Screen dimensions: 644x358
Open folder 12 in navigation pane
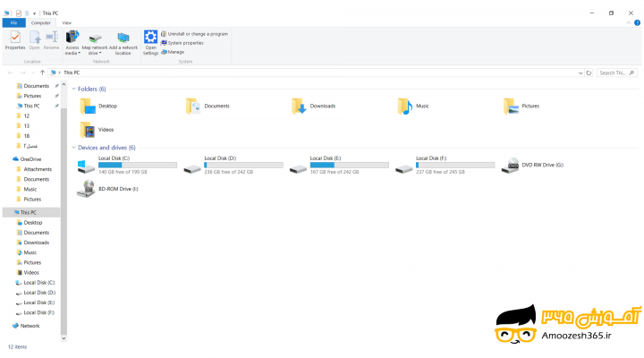click(x=26, y=116)
